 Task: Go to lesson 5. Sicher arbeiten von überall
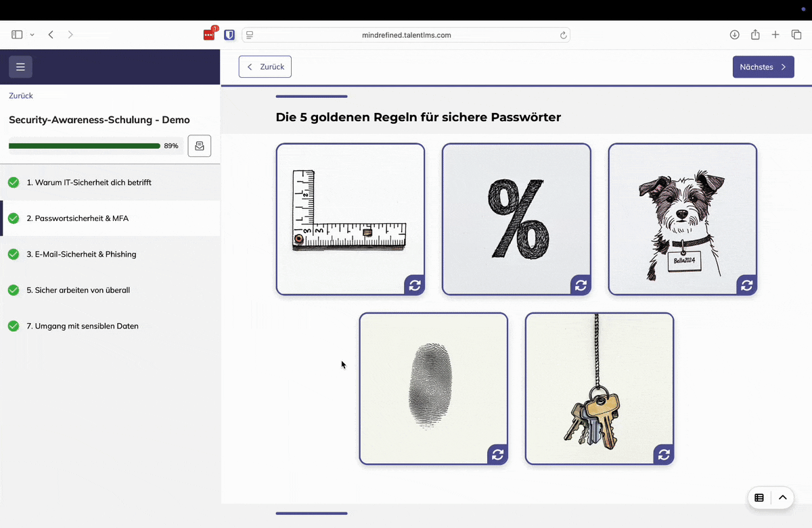78,290
